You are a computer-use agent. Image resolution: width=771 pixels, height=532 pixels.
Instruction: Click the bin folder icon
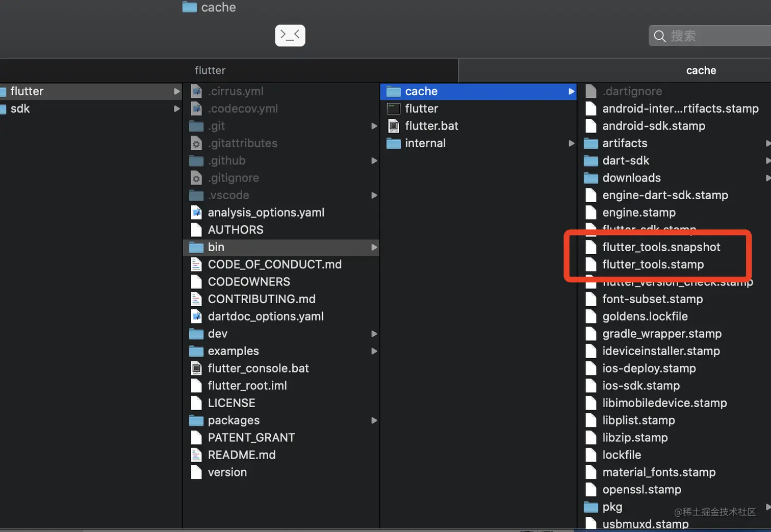coord(196,247)
